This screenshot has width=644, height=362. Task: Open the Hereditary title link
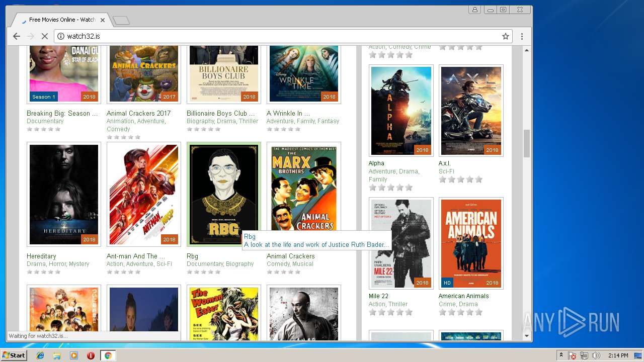41,256
